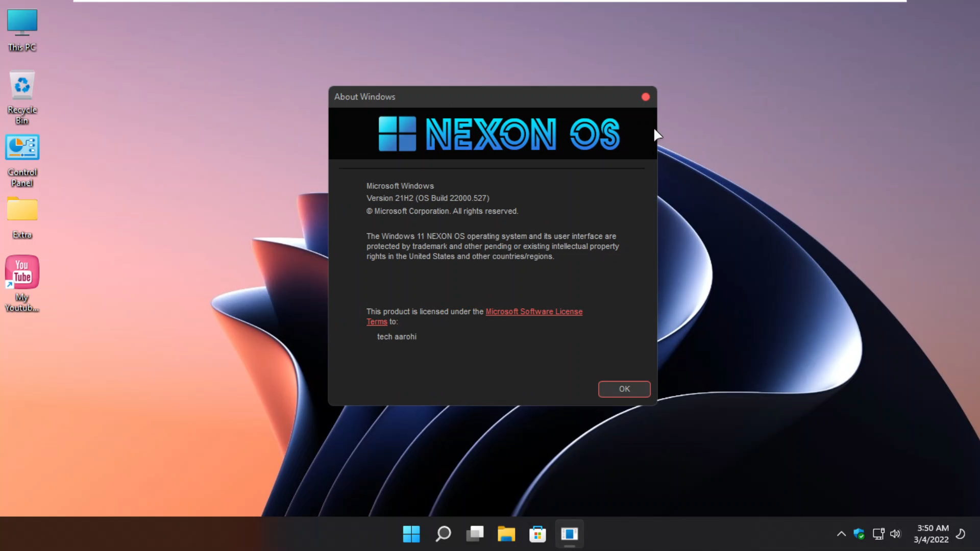Select the Control Panel desktop icon

(x=22, y=160)
